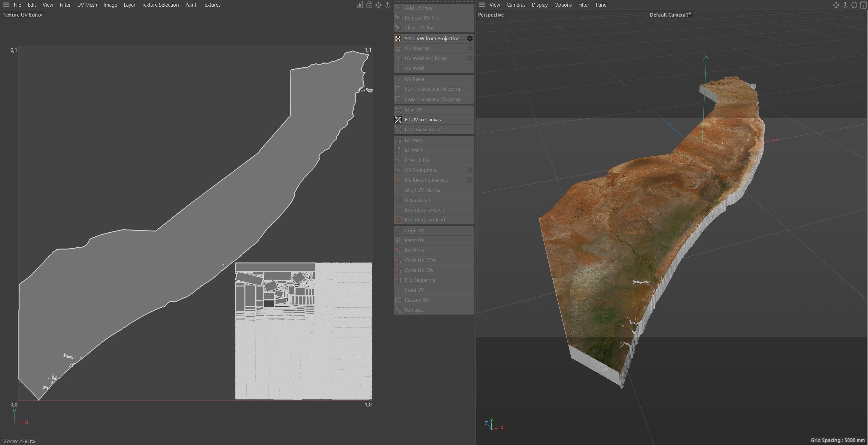Click the move icon in UV editor header
The image size is (868, 445).
pos(378,5)
